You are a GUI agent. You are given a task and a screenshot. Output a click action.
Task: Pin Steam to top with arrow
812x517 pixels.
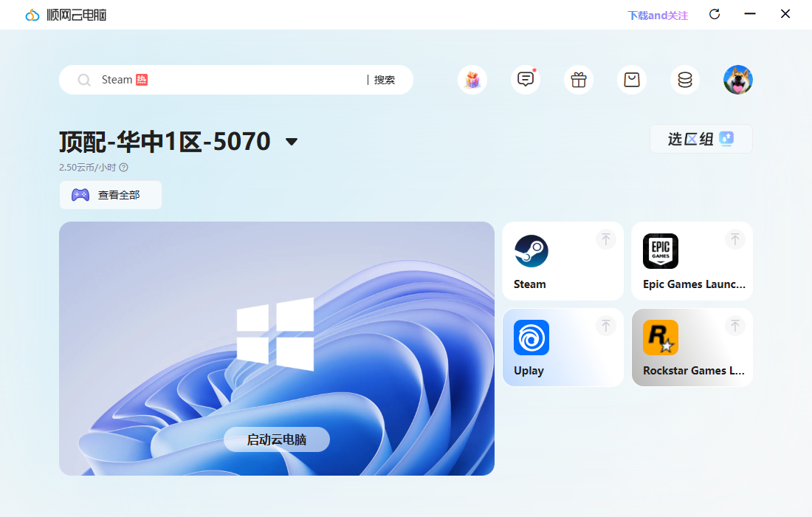point(606,239)
